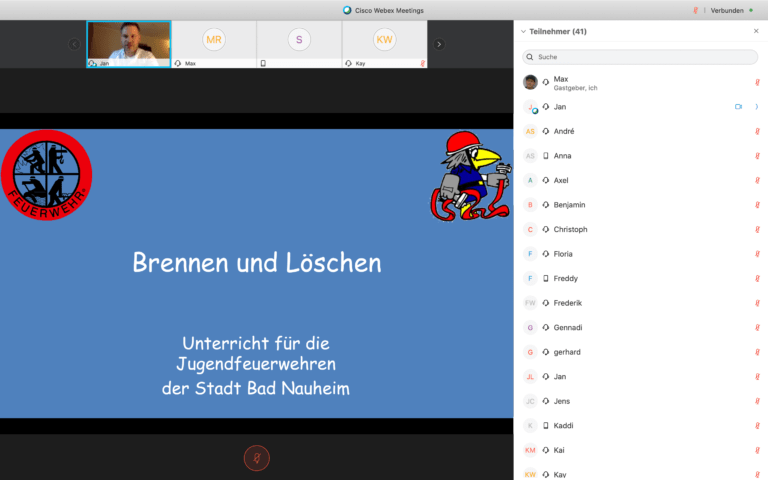Unmute using the red microphone button
Image resolution: width=768 pixels, height=480 pixels.
257,458
